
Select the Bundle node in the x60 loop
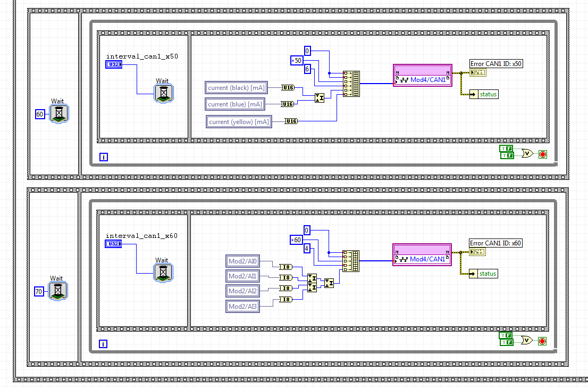(x=351, y=261)
